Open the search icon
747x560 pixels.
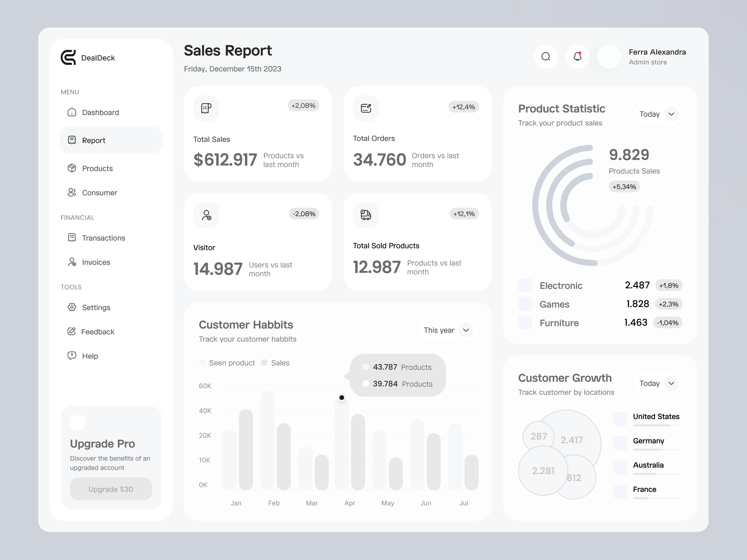(x=546, y=56)
